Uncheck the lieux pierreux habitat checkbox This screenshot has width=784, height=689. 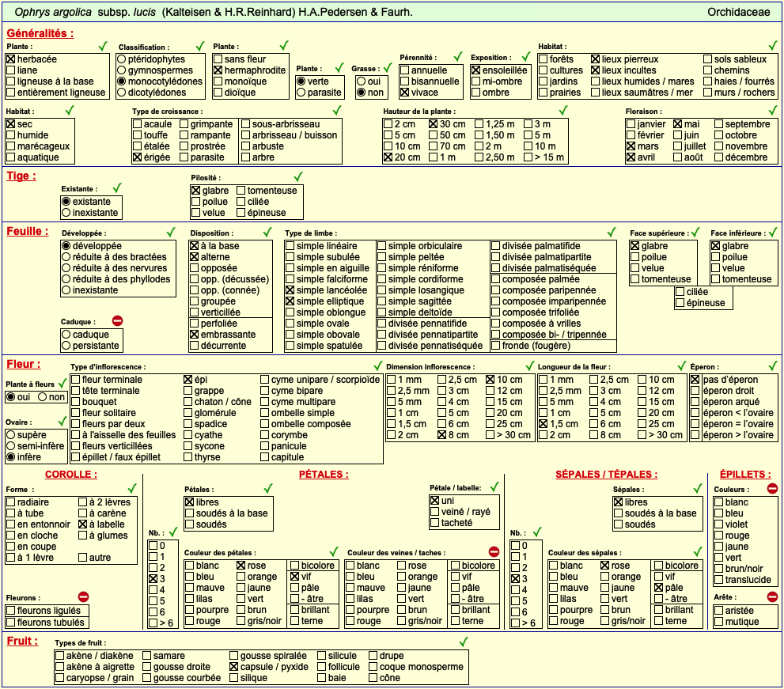tap(596, 59)
